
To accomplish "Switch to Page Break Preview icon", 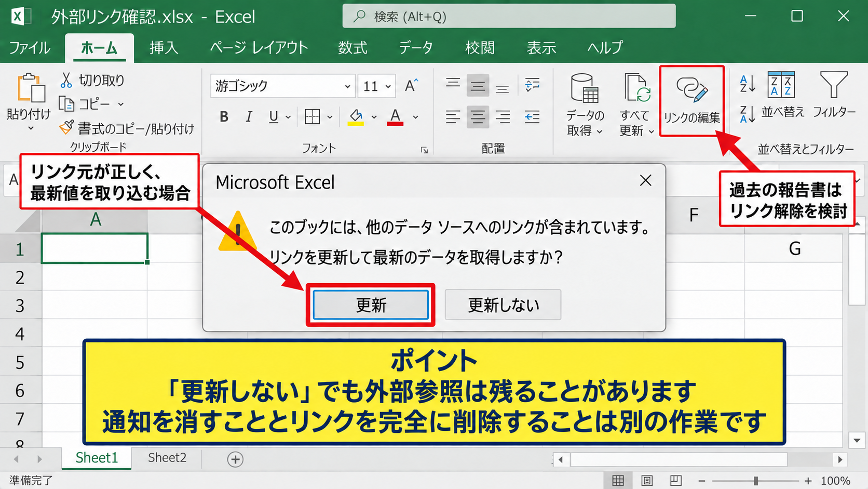I will (x=675, y=480).
